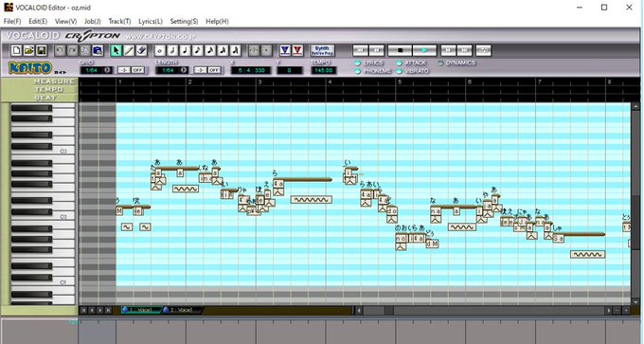Click the fast forward transport button
The width and height of the screenshot is (644, 344).
tap(449, 50)
